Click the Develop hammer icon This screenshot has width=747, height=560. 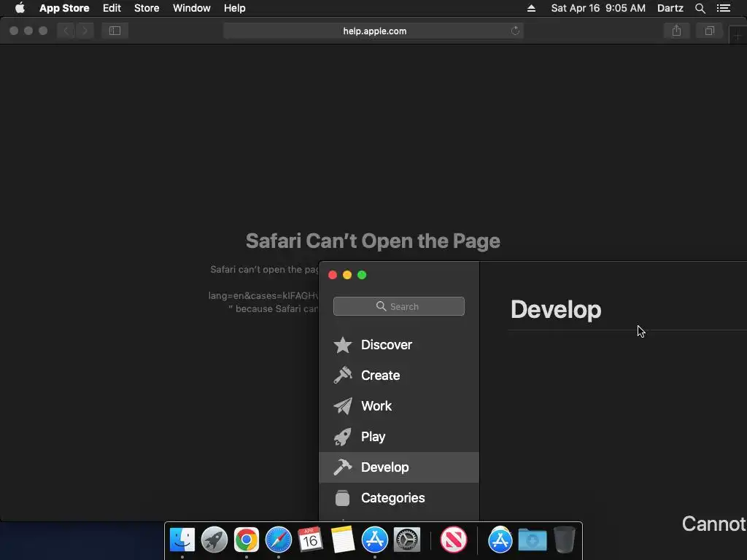343,467
